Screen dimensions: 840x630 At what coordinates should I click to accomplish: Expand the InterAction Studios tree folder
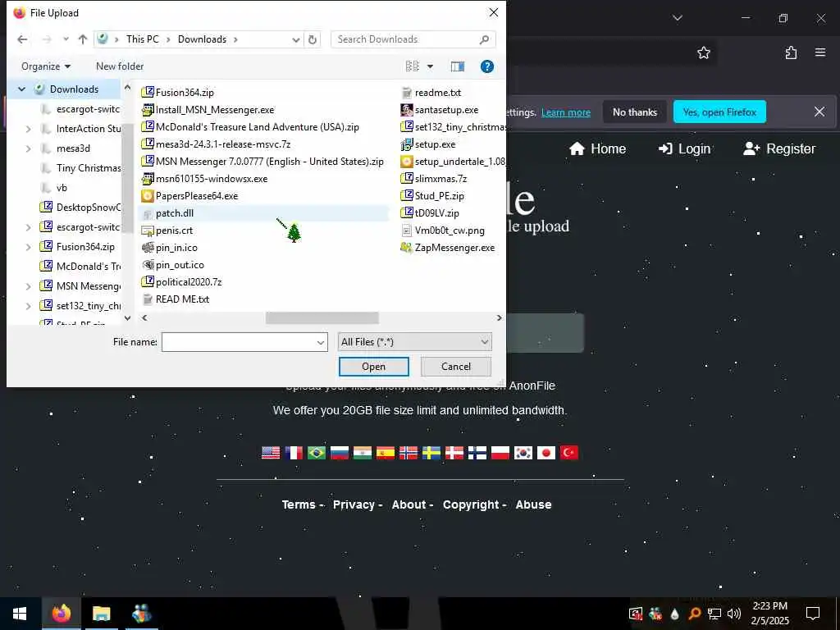tap(29, 129)
